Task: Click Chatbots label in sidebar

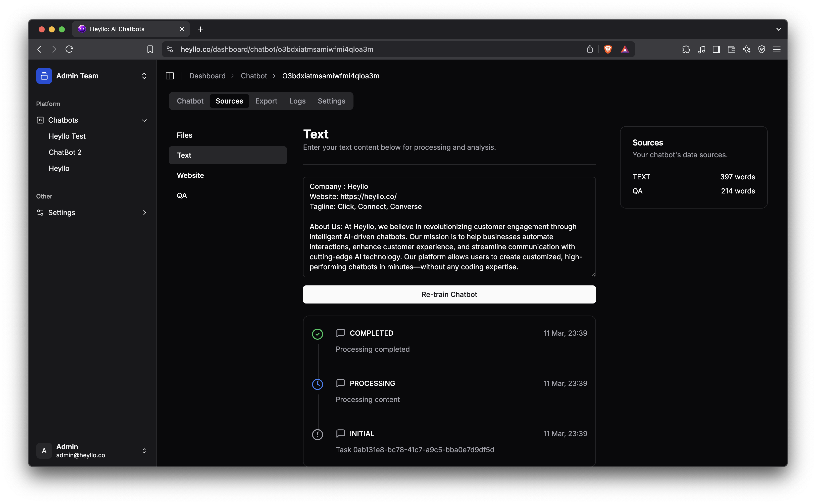Action: (63, 120)
